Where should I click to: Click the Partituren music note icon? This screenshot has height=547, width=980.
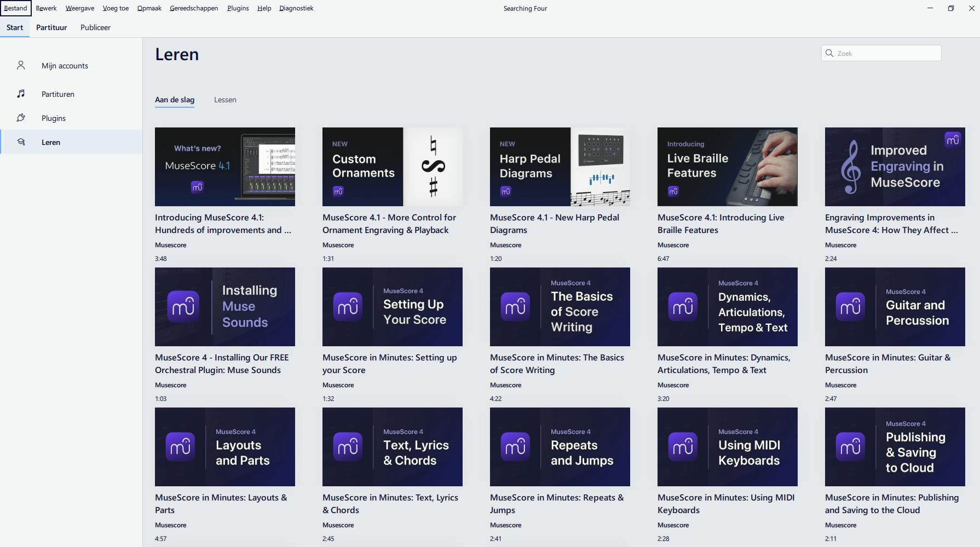click(21, 94)
